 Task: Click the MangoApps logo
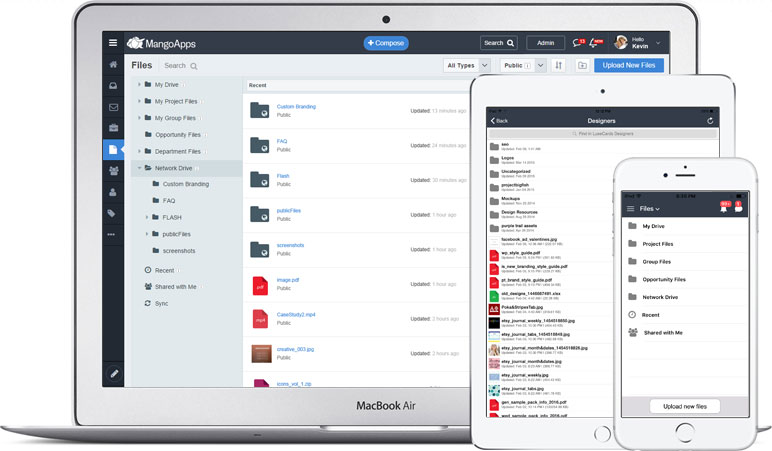pyautogui.click(x=161, y=43)
